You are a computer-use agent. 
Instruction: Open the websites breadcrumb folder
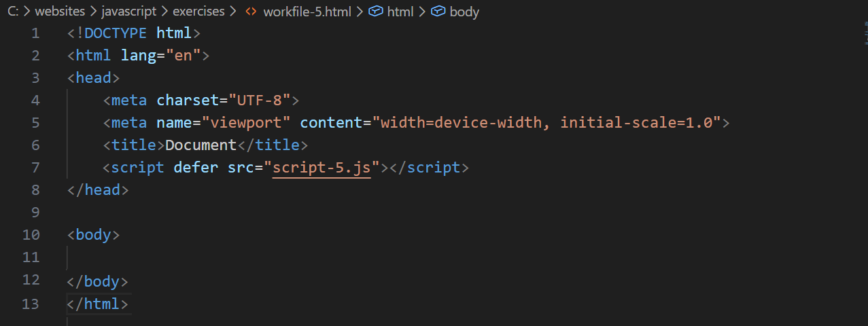[59, 12]
